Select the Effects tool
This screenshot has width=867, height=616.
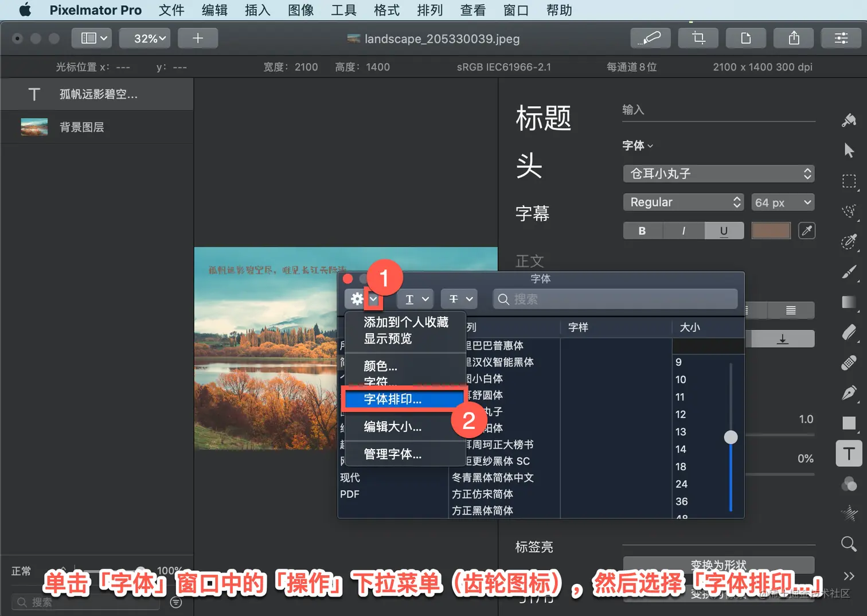pos(849,513)
